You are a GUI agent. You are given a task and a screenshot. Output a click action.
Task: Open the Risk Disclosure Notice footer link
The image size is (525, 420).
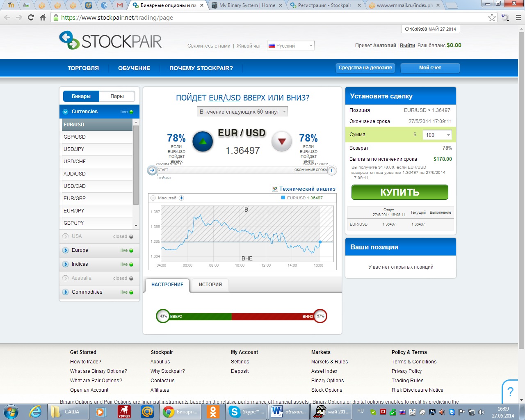coord(417,390)
